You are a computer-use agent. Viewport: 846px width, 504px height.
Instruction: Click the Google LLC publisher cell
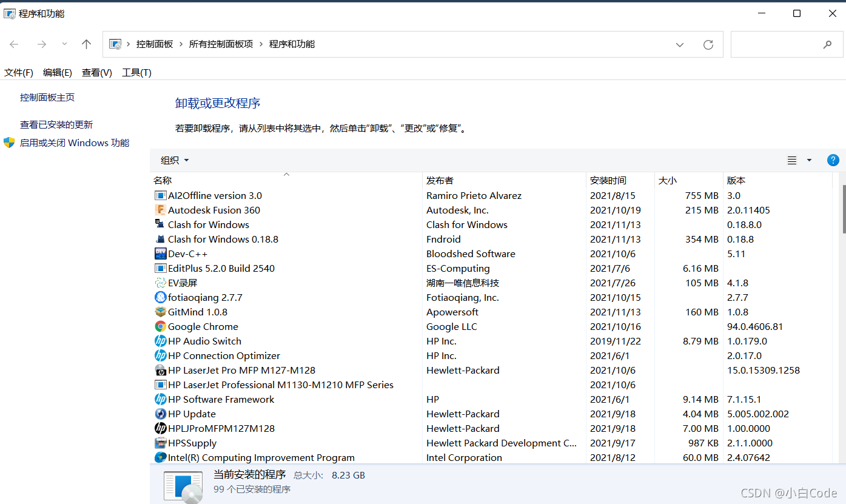(452, 326)
